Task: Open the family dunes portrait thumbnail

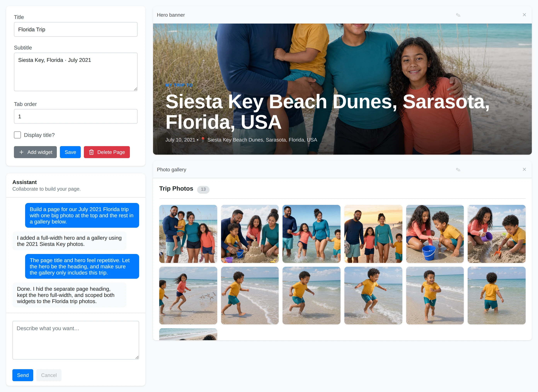Action: pos(188,234)
